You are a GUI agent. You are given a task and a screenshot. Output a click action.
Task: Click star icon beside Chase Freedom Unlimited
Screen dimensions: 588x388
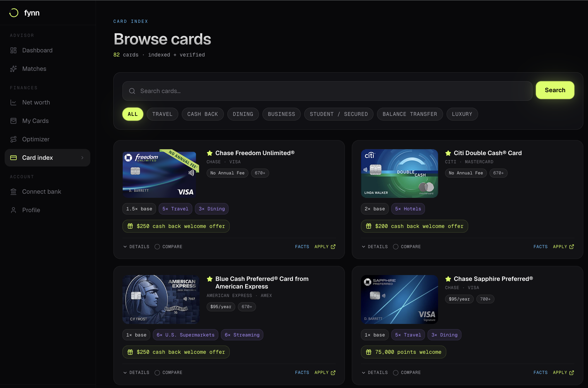210,153
